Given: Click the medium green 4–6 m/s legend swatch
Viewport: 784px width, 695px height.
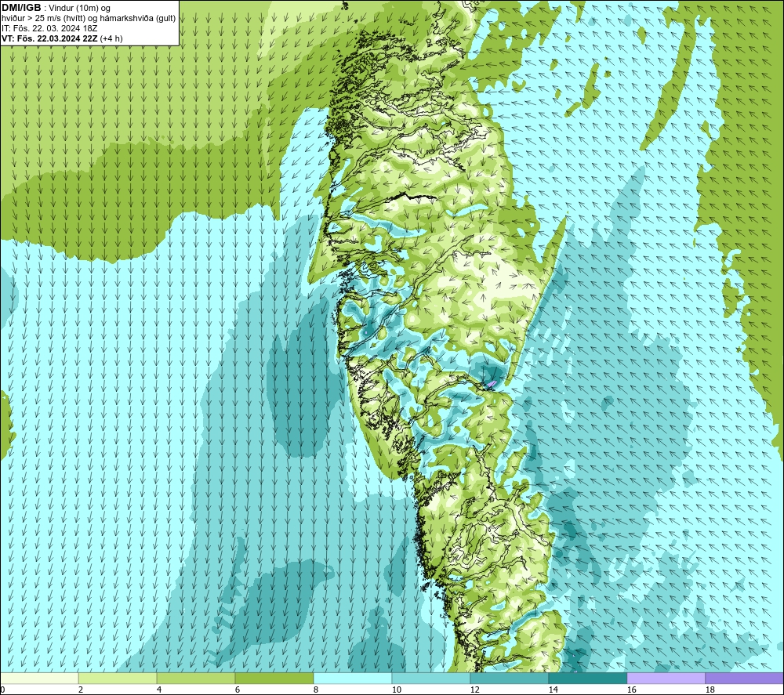Looking at the screenshot, I should pyautogui.click(x=196, y=678).
